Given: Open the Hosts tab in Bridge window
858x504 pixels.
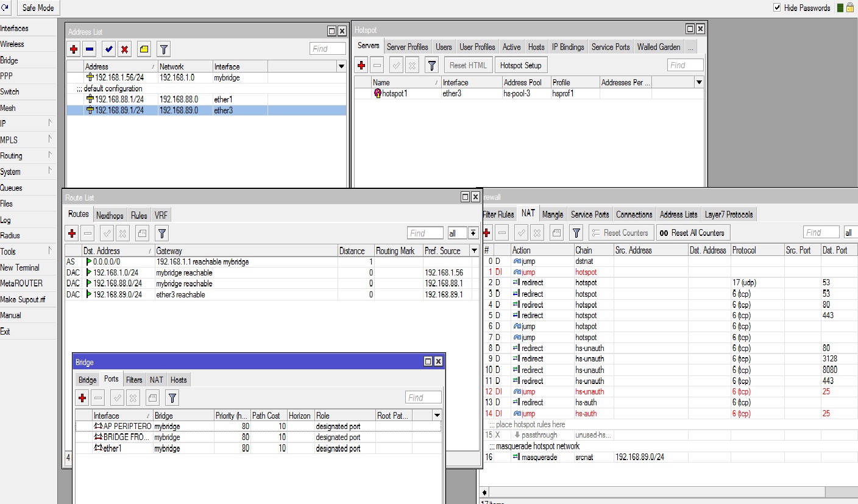Looking at the screenshot, I should click(x=179, y=380).
